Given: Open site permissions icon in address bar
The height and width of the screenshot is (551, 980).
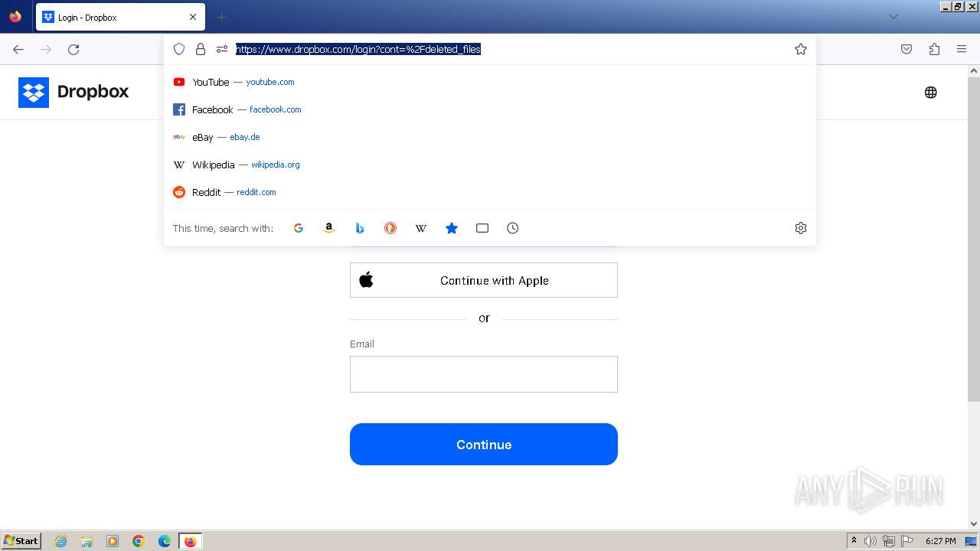Looking at the screenshot, I should click(x=222, y=49).
